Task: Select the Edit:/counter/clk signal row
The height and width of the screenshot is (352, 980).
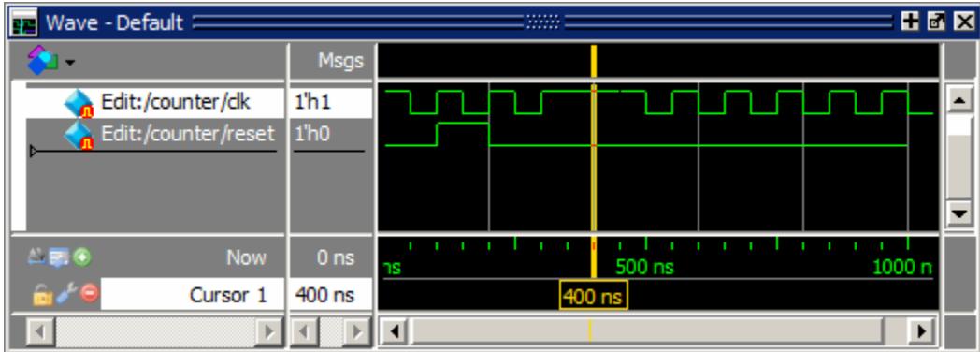Action: 155,102
